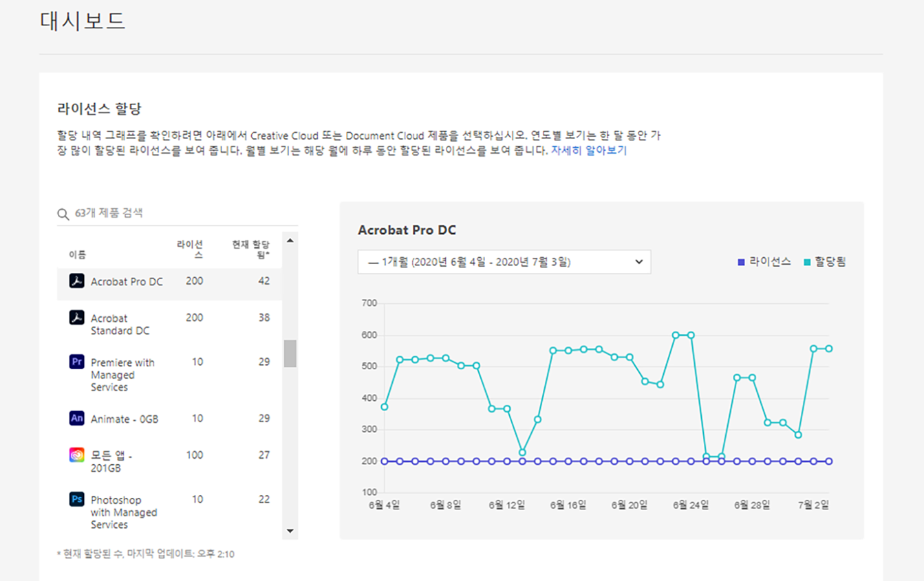The image size is (924, 581).
Task: Select the Photoshop with Managed Services icon
Action: [76, 499]
